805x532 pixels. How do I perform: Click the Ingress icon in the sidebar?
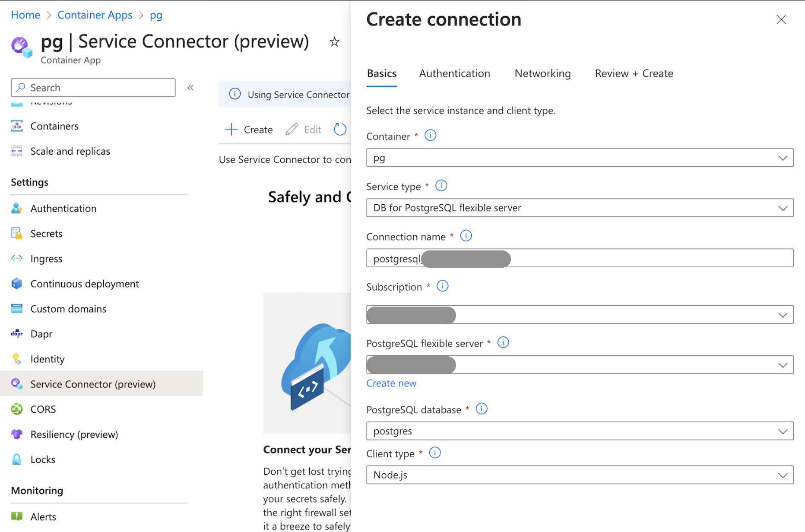coord(17,258)
